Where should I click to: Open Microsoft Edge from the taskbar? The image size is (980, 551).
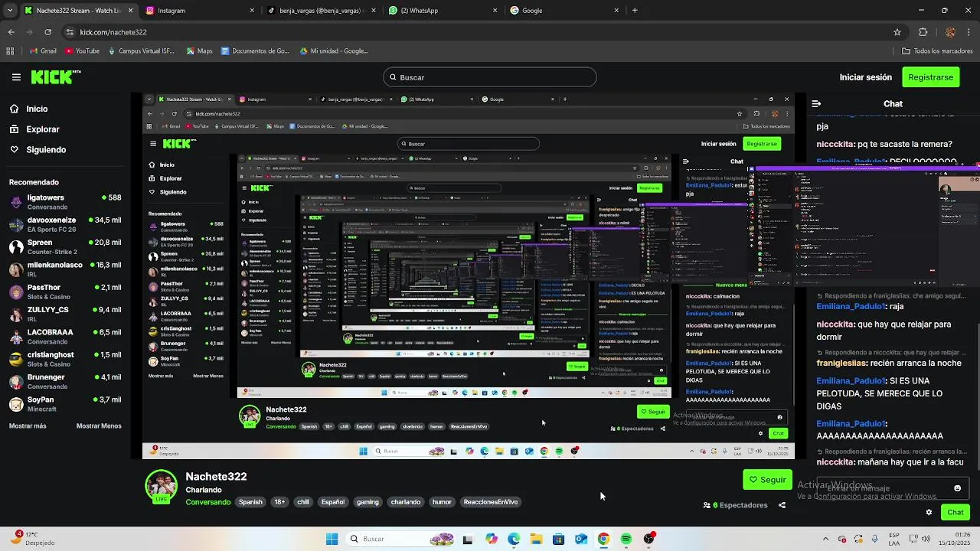pyautogui.click(x=514, y=540)
